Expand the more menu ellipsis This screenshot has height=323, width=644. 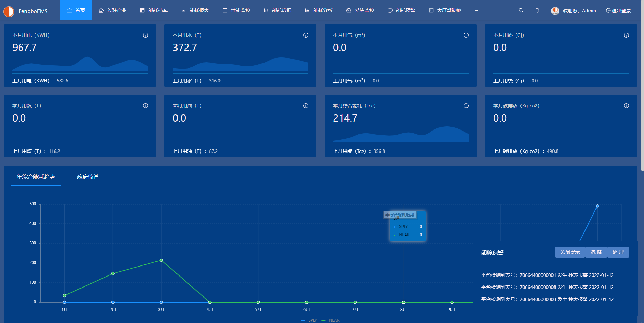click(476, 11)
